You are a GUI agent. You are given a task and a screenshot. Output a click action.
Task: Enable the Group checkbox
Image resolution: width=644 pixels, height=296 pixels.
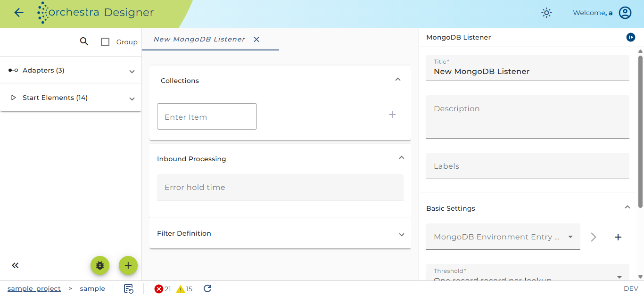click(105, 42)
